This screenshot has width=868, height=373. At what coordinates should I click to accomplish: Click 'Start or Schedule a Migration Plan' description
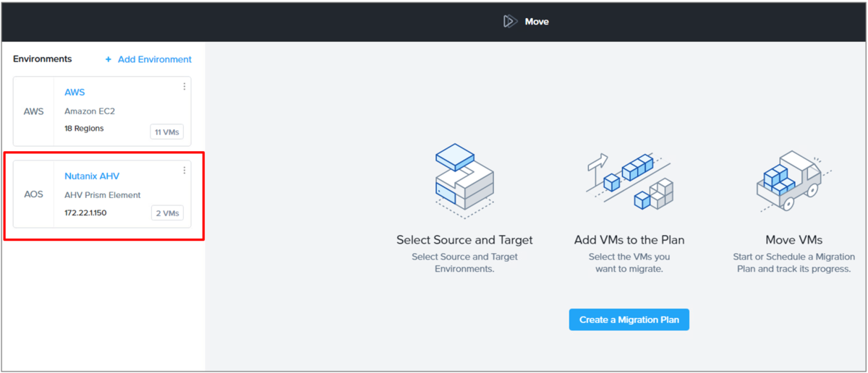794,262
